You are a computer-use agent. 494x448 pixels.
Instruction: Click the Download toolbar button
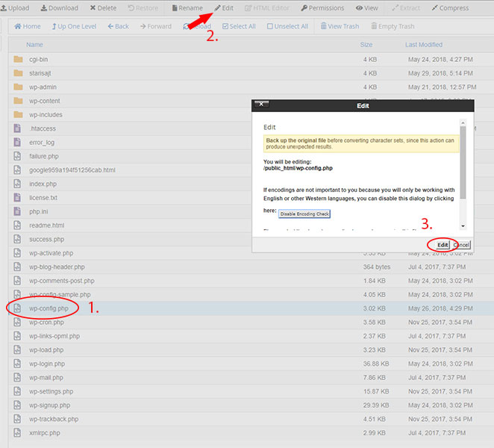[x=59, y=8]
